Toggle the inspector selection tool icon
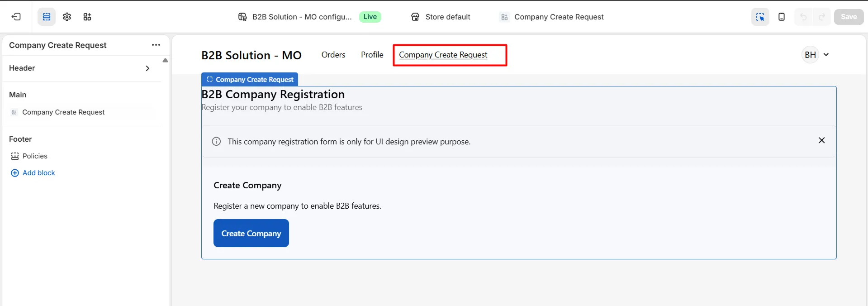The height and width of the screenshot is (306, 868). [760, 17]
